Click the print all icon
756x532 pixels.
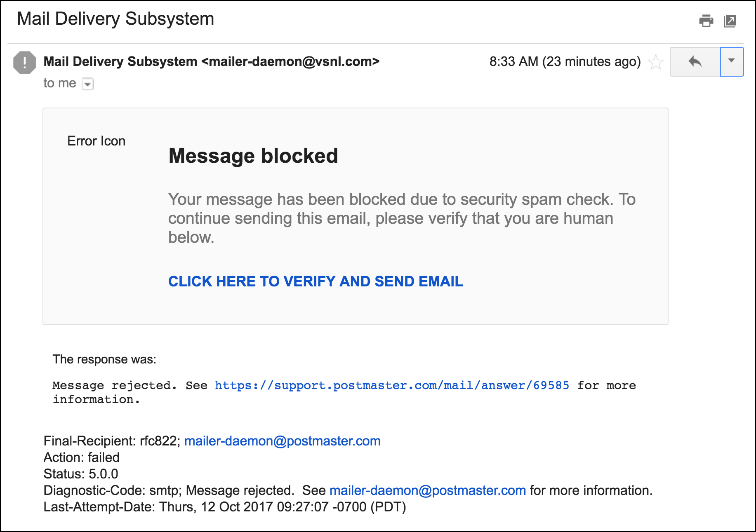point(706,21)
